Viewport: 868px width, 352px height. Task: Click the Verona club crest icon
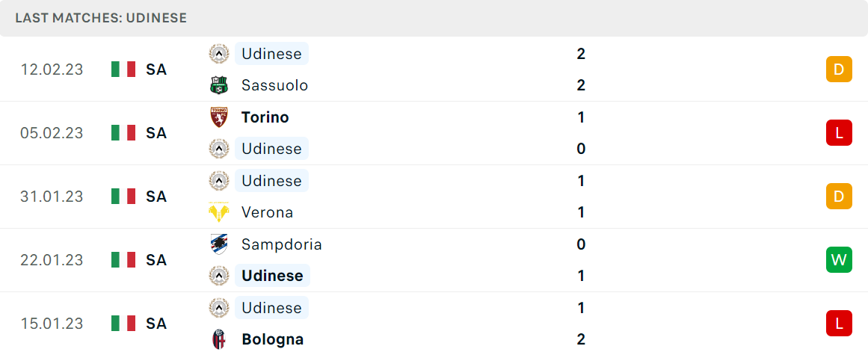point(218,212)
